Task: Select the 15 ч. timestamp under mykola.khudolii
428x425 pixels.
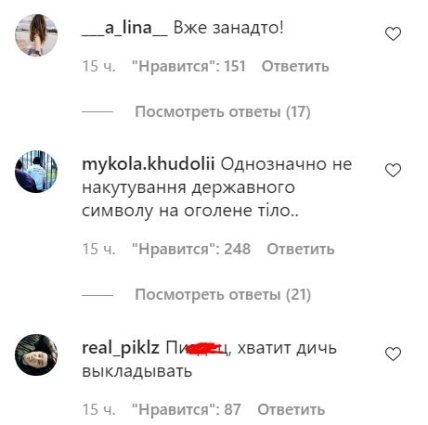Action: pos(99,249)
